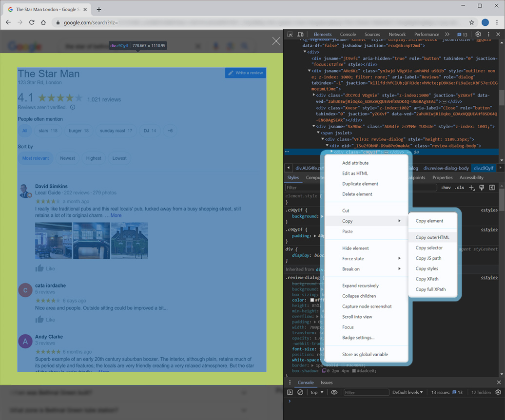Open DevTools settings gear in top toolbar
The image size is (505, 420).
click(x=478, y=35)
